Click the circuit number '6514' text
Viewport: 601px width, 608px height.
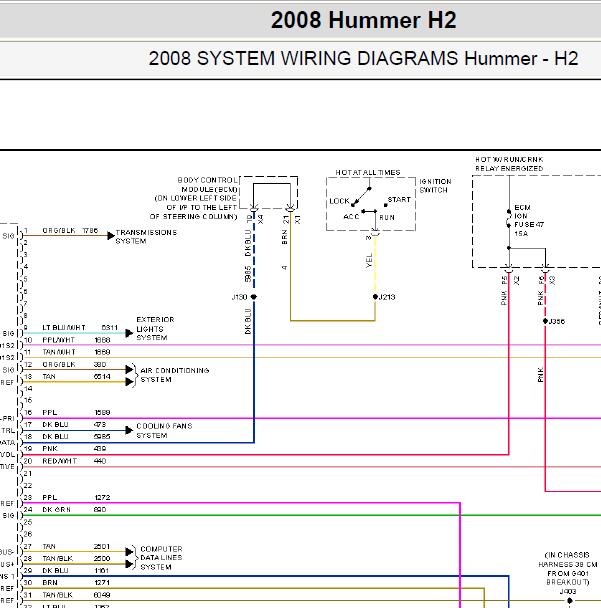(102, 376)
